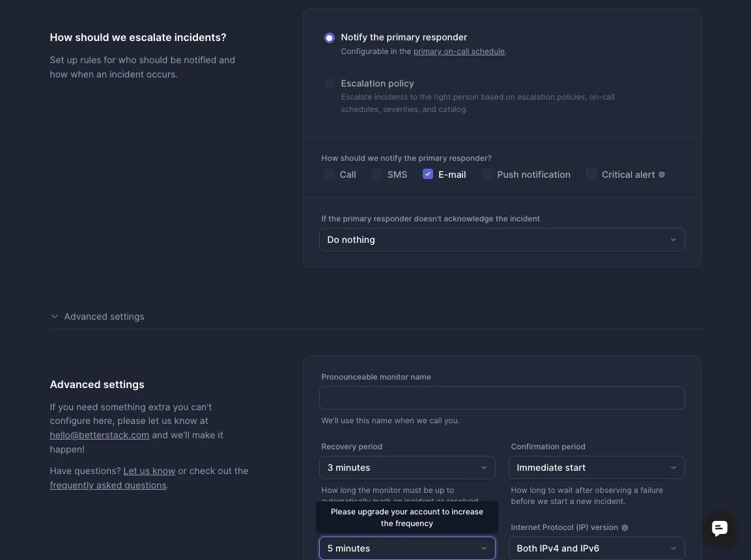Click Critical alert info icon
The width and height of the screenshot is (751, 560).
pyautogui.click(x=661, y=175)
